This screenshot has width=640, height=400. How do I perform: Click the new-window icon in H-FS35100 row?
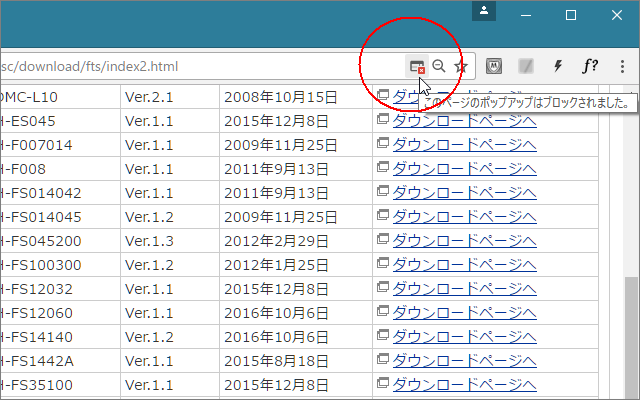coord(382,383)
